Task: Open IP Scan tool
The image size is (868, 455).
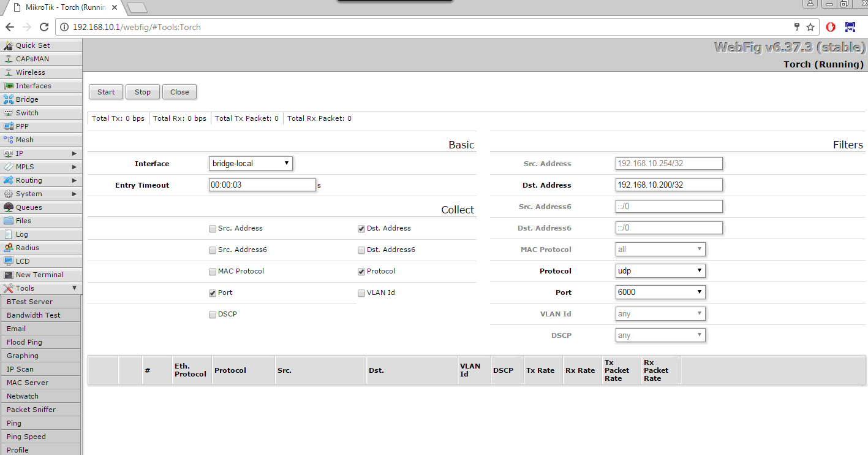Action: click(40, 369)
